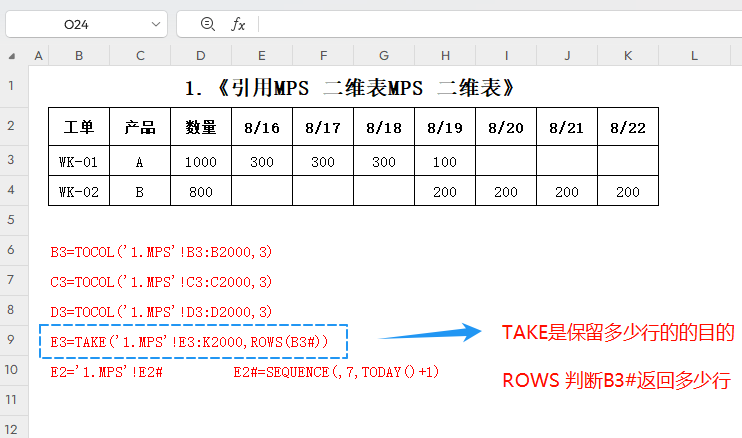Screen dimensions: 742x438
Task: Click the zoom magnifier icon in formula bar
Action: [x=208, y=24]
